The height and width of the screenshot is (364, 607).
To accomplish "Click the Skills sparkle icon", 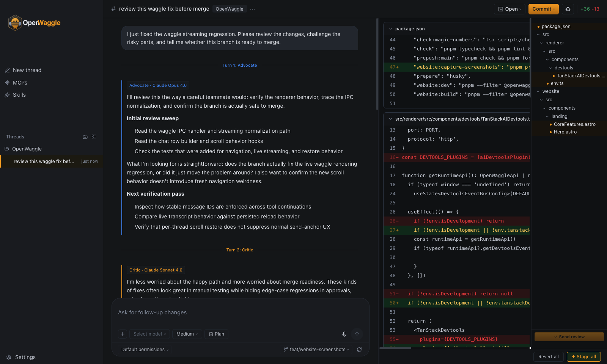I will [x=7, y=95].
